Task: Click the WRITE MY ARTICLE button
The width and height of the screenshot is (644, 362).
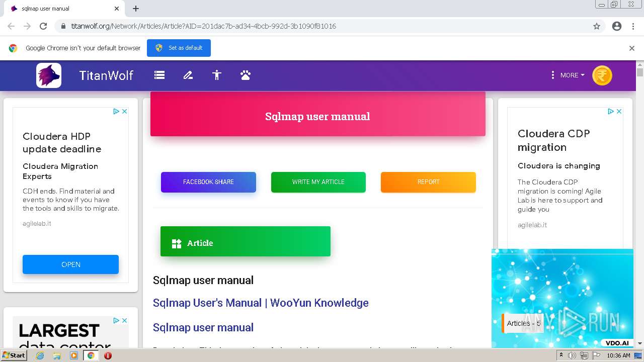Action: (x=318, y=182)
